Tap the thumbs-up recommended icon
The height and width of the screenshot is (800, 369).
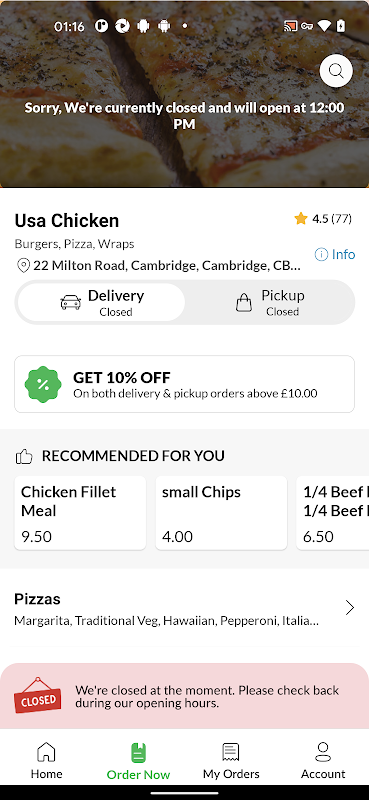[24, 456]
